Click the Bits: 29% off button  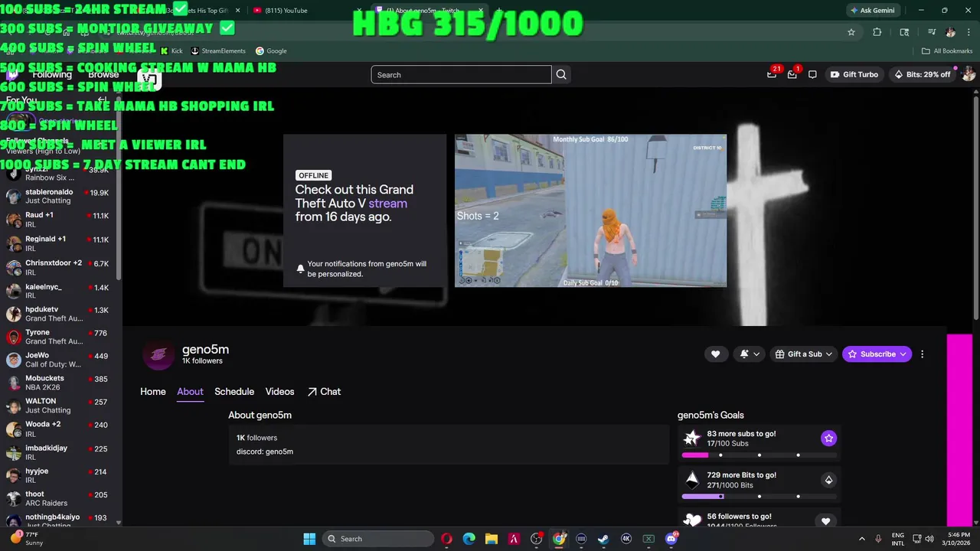tap(923, 74)
